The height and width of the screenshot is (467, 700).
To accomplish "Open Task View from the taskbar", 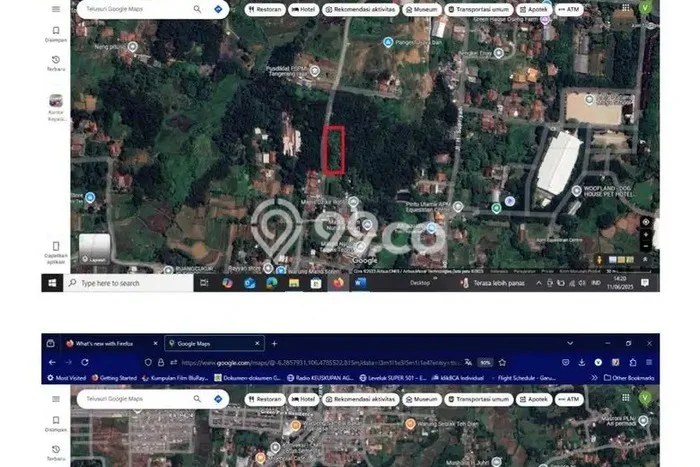I will pos(204,283).
